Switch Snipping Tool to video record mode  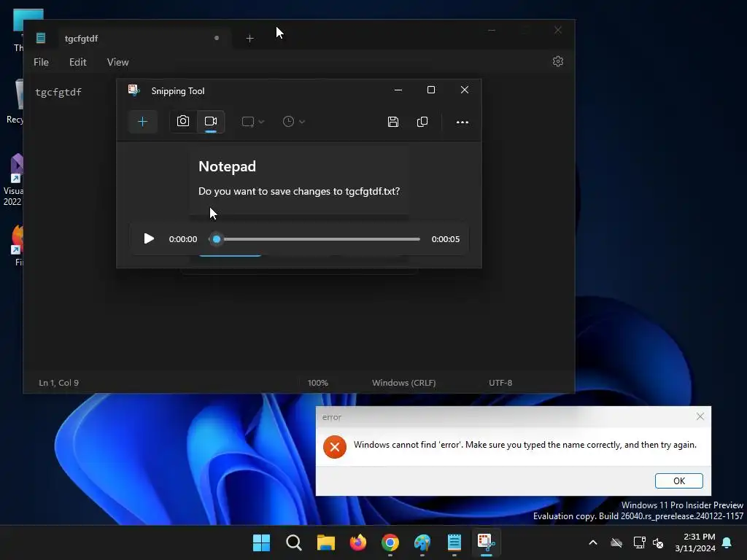[211, 122]
